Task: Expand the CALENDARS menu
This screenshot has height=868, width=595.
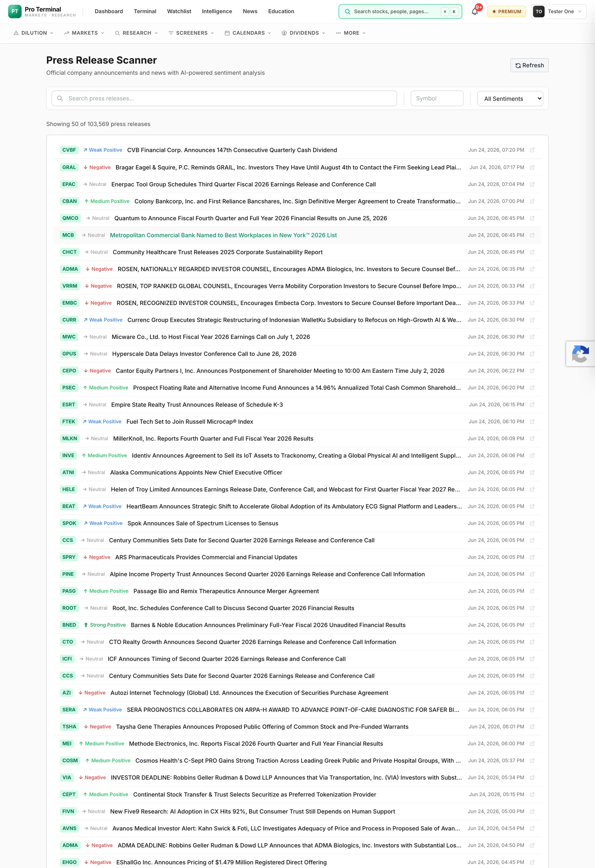Action: pyautogui.click(x=248, y=33)
